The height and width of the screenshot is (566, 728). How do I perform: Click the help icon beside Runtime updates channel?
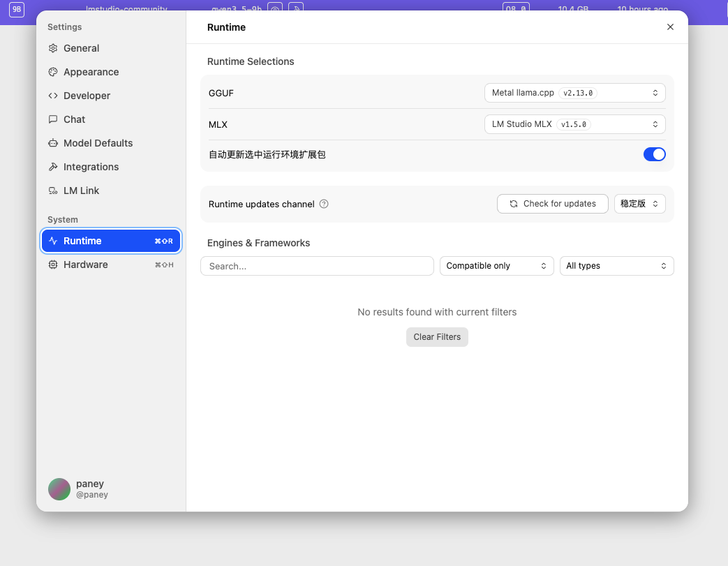click(x=324, y=204)
